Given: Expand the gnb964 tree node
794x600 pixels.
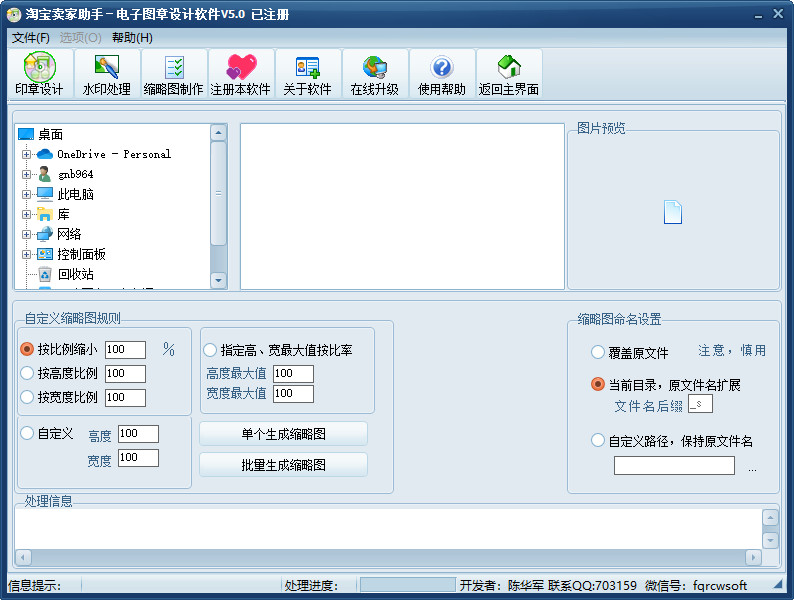Looking at the screenshot, I should [x=26, y=174].
